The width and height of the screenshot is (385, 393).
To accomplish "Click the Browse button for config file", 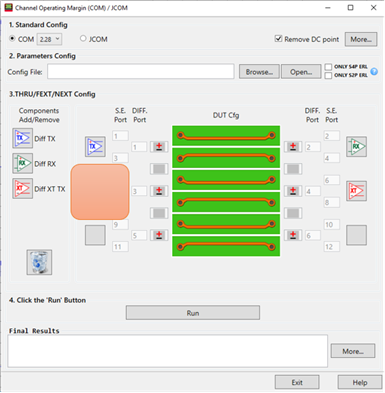I will pos(259,72).
